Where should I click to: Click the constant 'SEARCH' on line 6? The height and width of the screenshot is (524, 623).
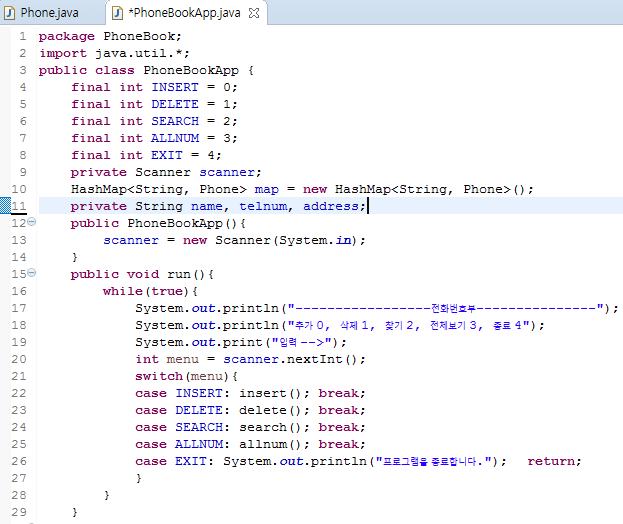point(175,121)
